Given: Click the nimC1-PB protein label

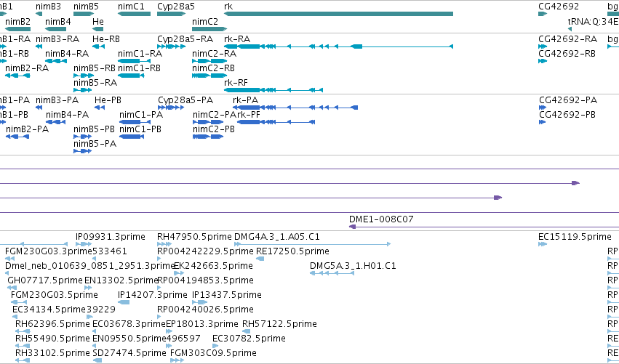Looking at the screenshot, I should pyautogui.click(x=140, y=129).
